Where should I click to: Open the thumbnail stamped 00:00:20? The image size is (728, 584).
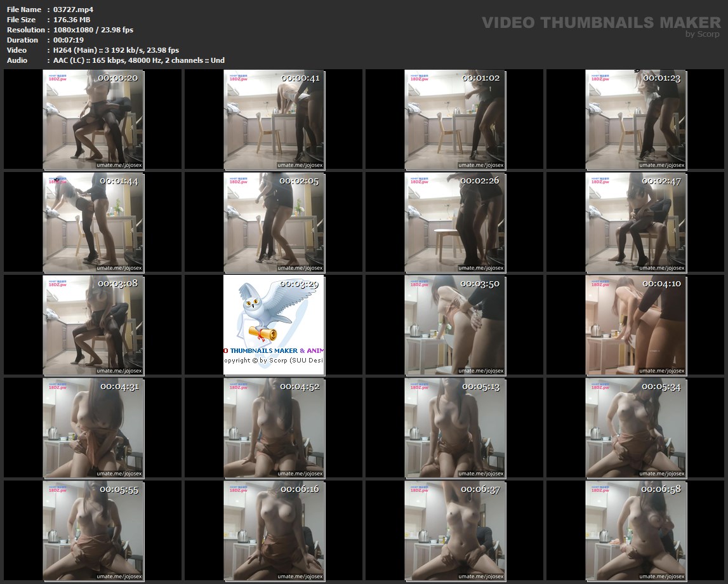pyautogui.click(x=94, y=119)
